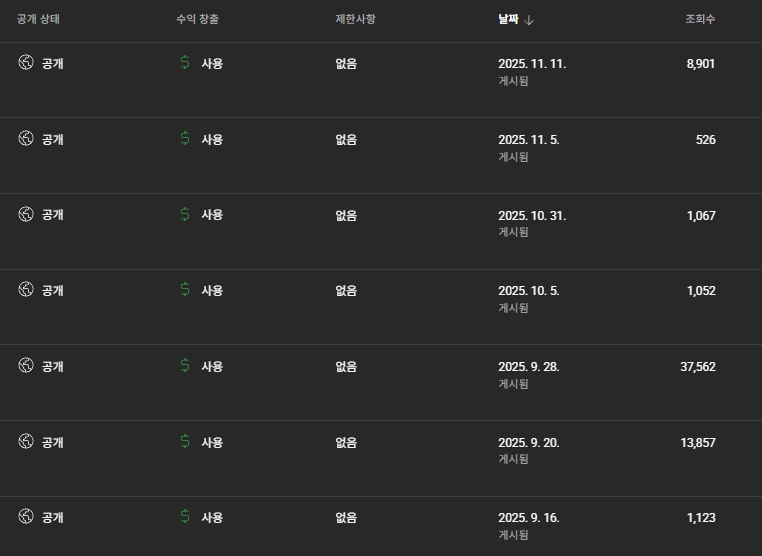Click 사용 monetization for 2025. 11. 5. video
762x556 pixels.
pyautogui.click(x=212, y=139)
